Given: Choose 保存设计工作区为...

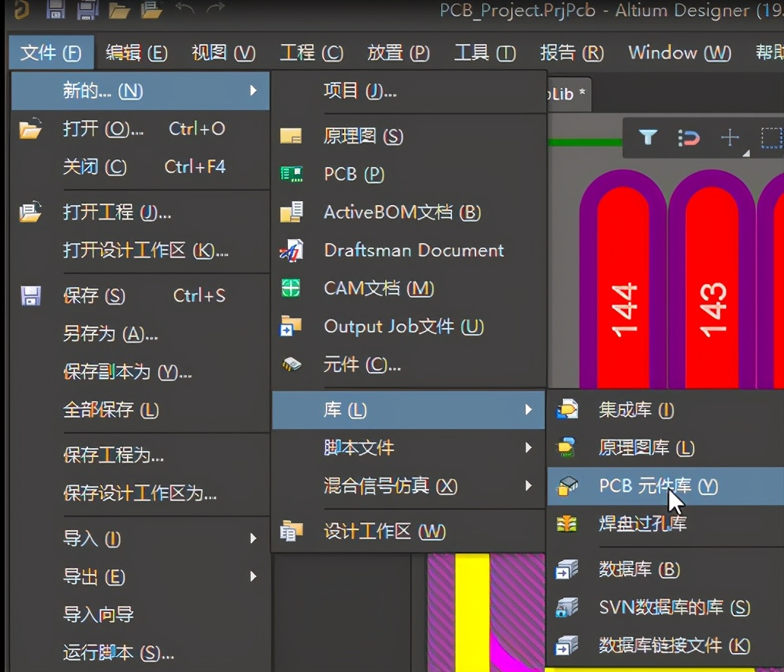Looking at the screenshot, I should click(141, 493).
